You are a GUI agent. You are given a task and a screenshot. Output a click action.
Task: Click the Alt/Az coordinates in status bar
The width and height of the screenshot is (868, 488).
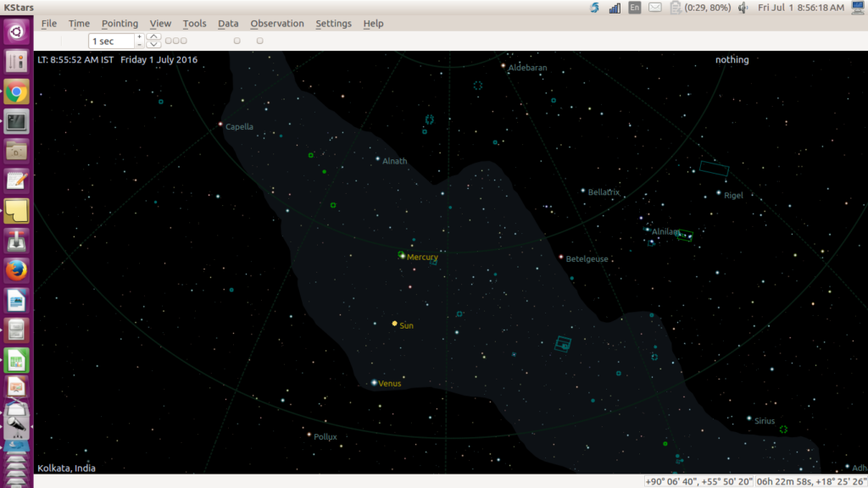pos(699,481)
